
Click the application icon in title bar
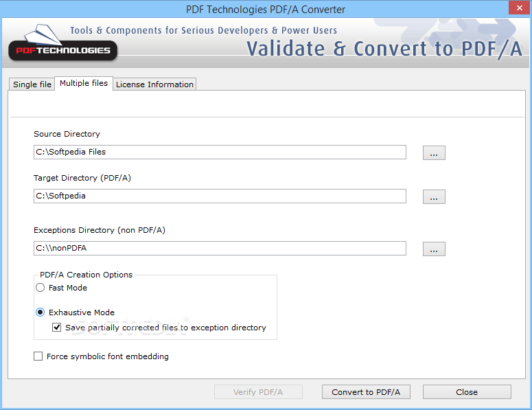(x=10, y=9)
